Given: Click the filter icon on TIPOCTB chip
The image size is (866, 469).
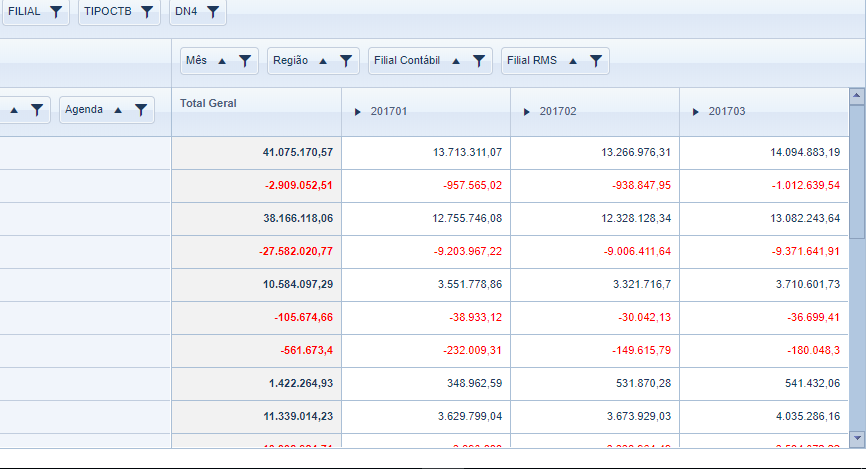Looking at the screenshot, I should coord(147,11).
